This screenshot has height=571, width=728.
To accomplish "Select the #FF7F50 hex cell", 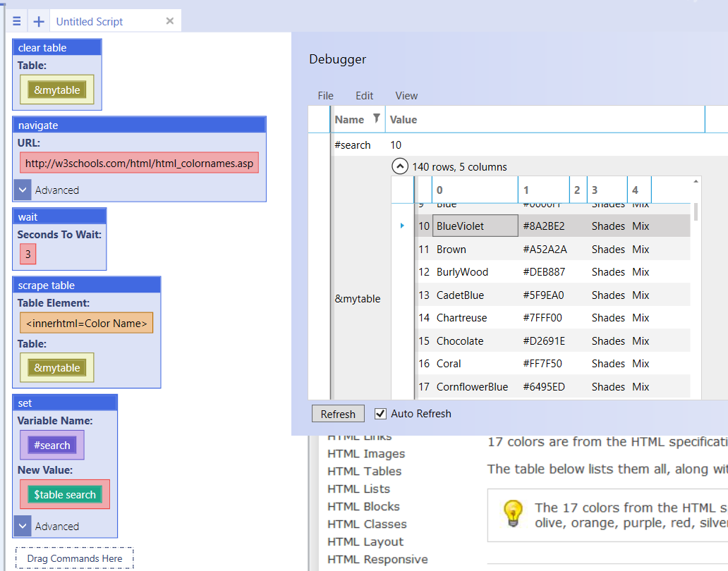I will pyautogui.click(x=542, y=364).
